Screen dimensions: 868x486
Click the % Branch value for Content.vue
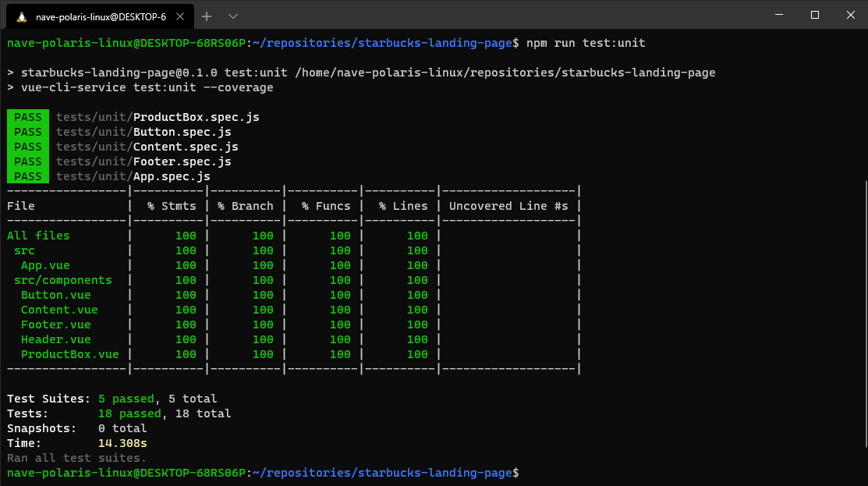click(263, 310)
